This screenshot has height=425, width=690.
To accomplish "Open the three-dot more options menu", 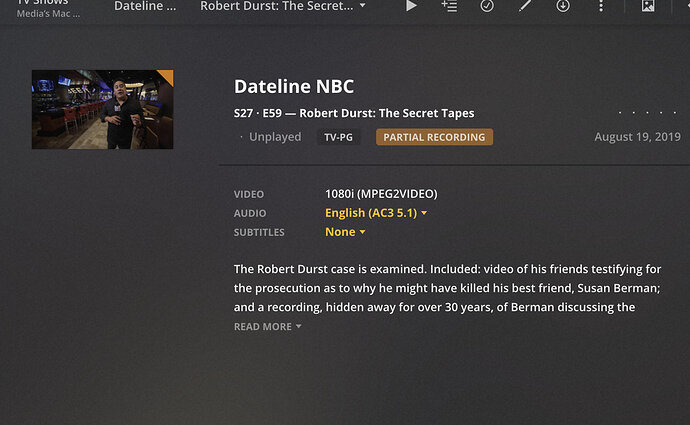I will pyautogui.click(x=601, y=6).
